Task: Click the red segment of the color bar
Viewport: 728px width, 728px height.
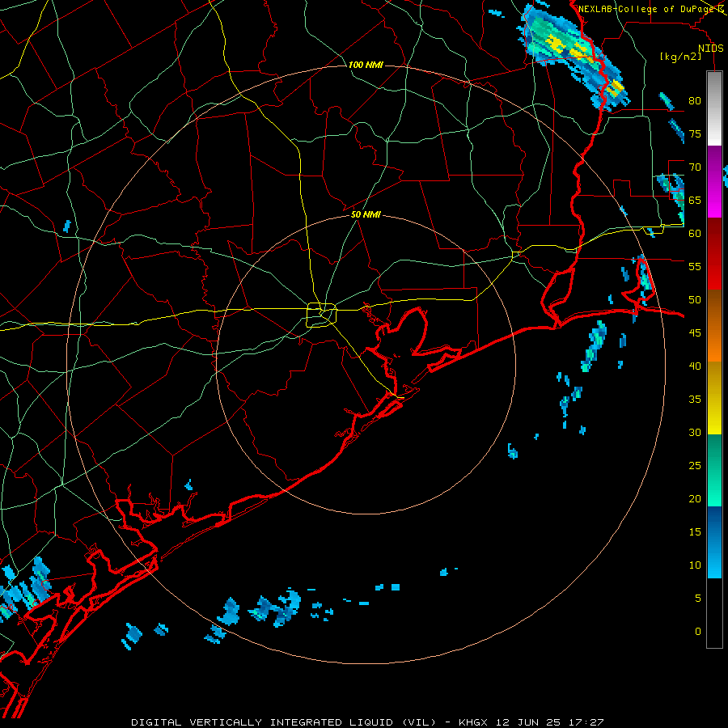Action: [714, 253]
